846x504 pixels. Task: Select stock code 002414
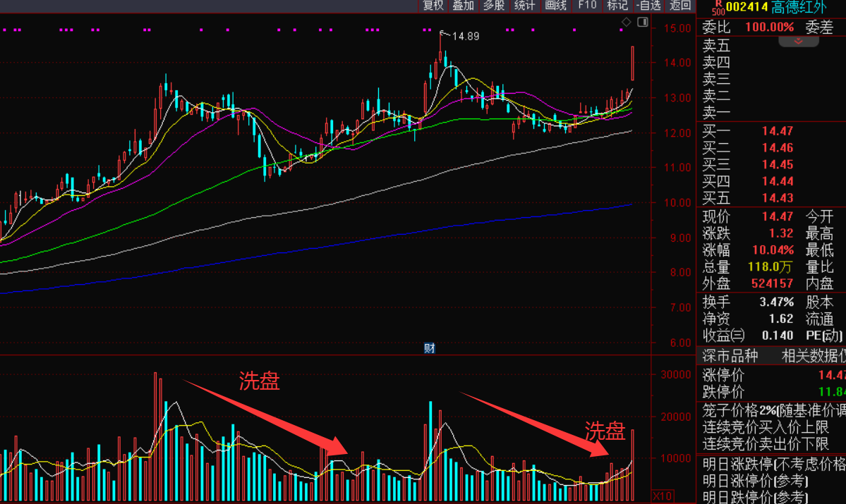tap(747, 8)
